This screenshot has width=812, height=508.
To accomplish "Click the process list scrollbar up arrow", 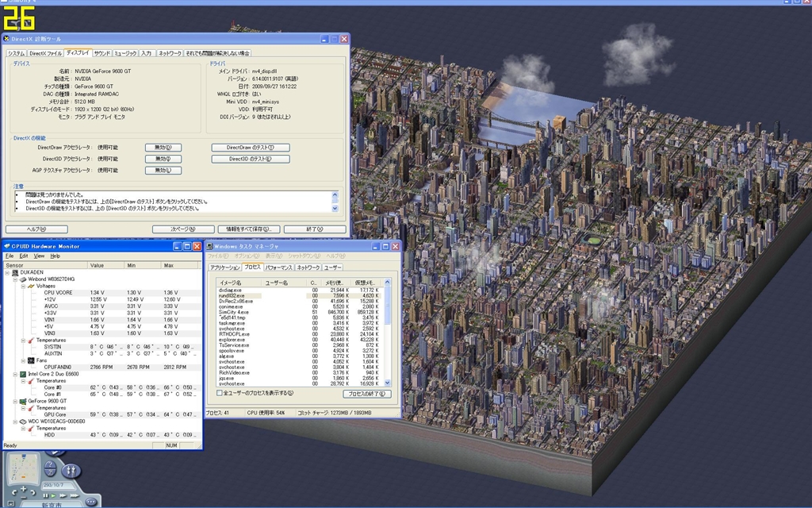I will coord(387,282).
